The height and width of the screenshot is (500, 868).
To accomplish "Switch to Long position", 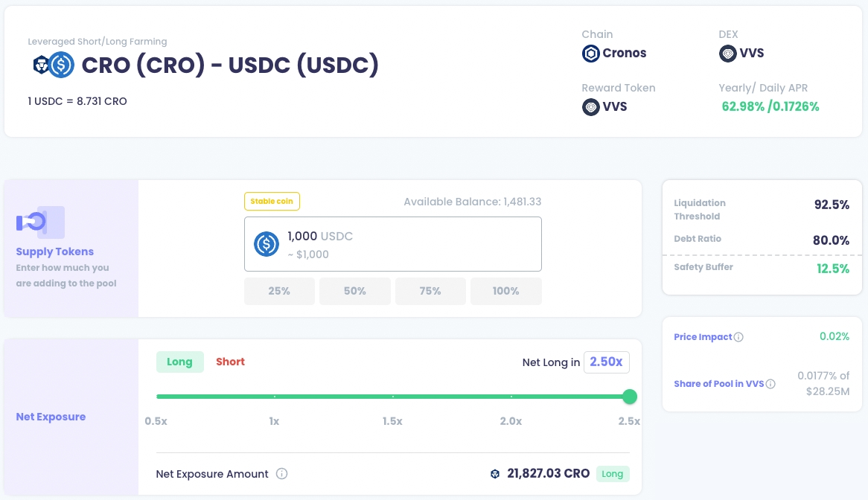I will 179,362.
